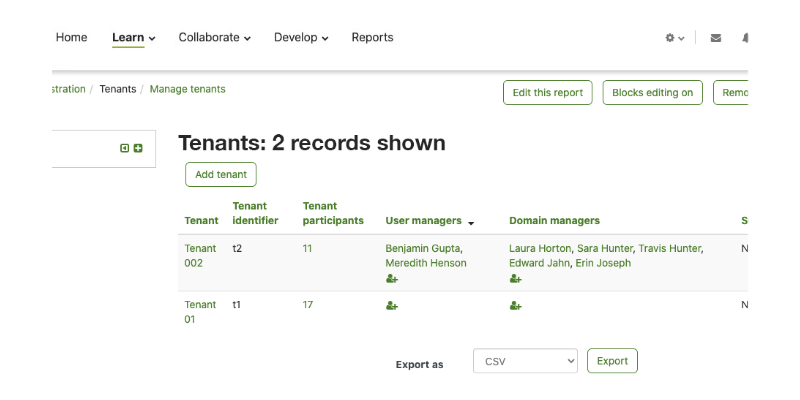Expand the Collaborate menu
The width and height of the screenshot is (800, 400).
[x=214, y=38]
